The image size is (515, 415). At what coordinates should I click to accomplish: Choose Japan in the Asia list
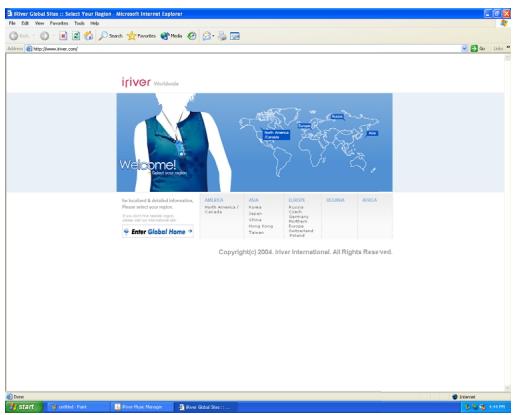(x=255, y=214)
